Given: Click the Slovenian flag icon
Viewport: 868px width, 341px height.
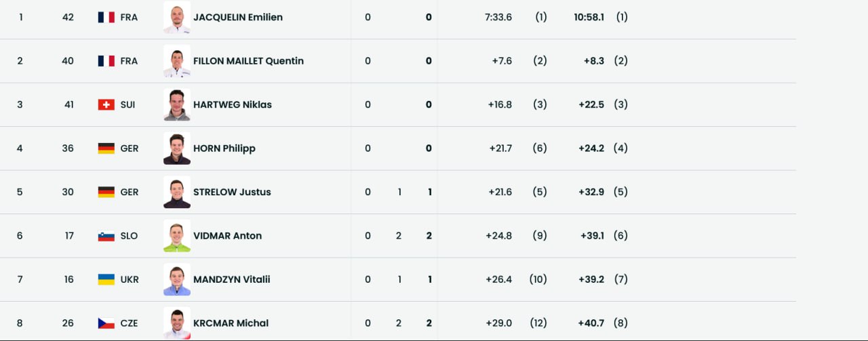Looking at the screenshot, I should (106, 236).
